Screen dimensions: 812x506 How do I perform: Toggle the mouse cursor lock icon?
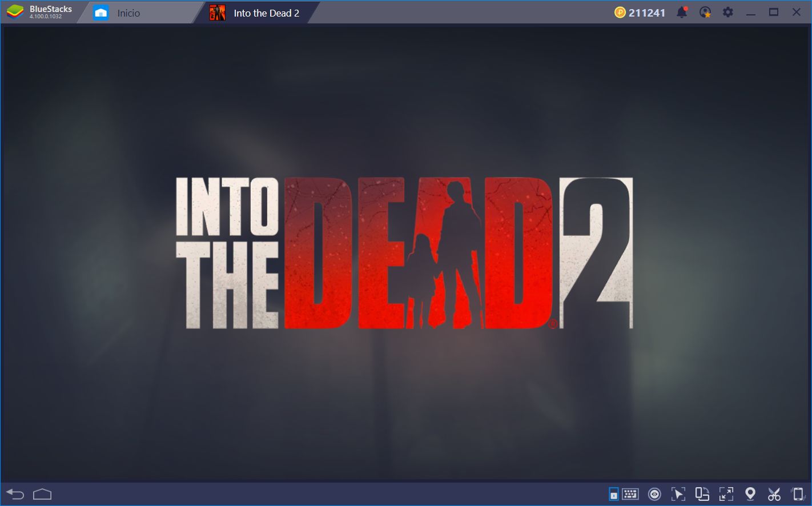pyautogui.click(x=678, y=494)
